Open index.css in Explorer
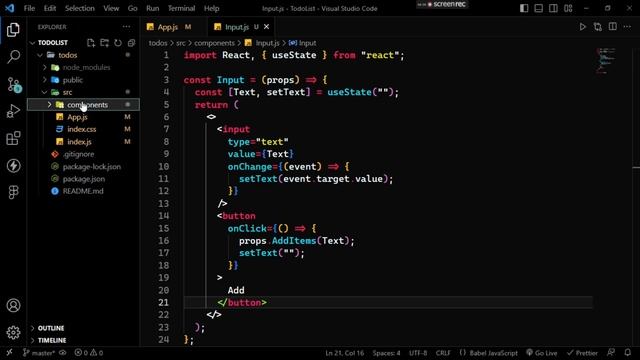 (83, 129)
